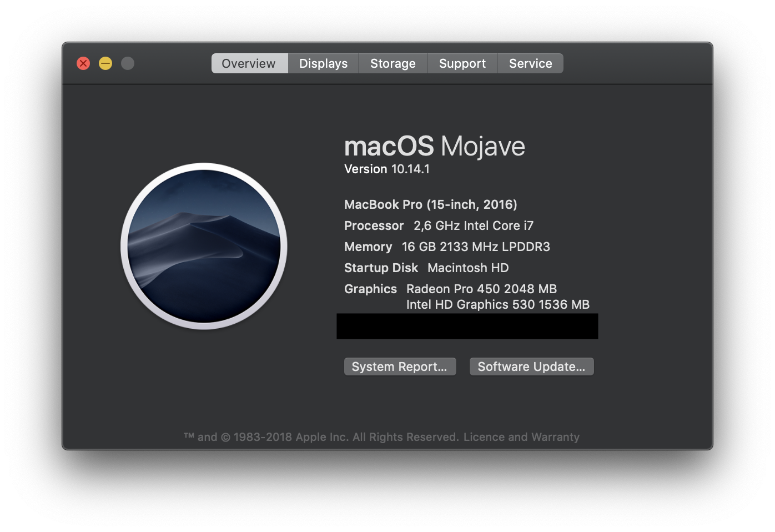Switch to the Service tab

(530, 63)
